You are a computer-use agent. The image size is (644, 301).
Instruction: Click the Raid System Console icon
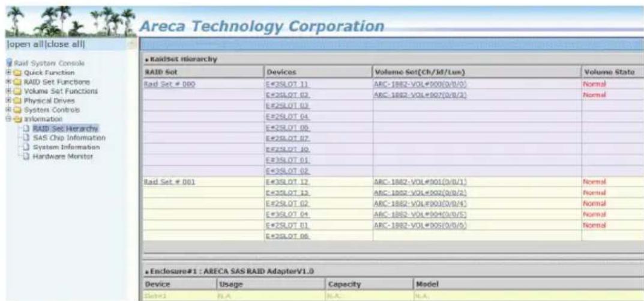click(x=9, y=63)
